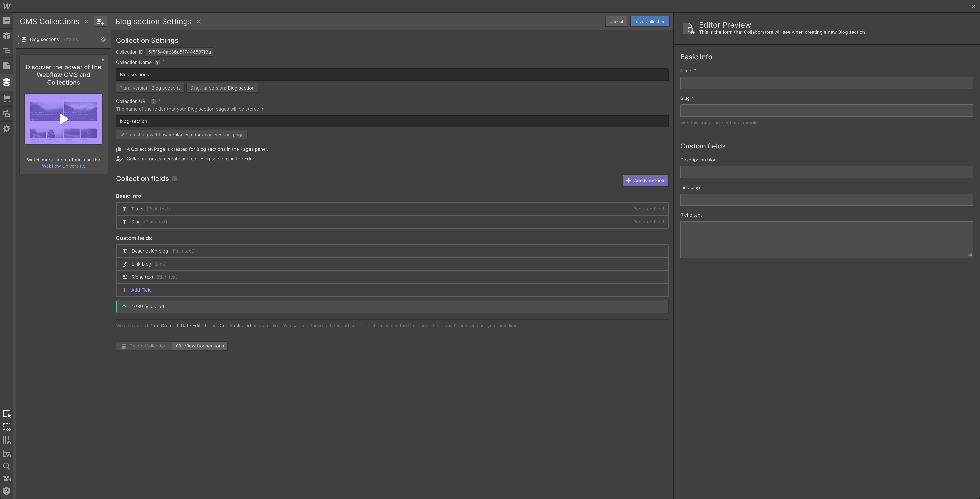
Task: Open the Symbols cube panel
Action: pyautogui.click(x=7, y=36)
